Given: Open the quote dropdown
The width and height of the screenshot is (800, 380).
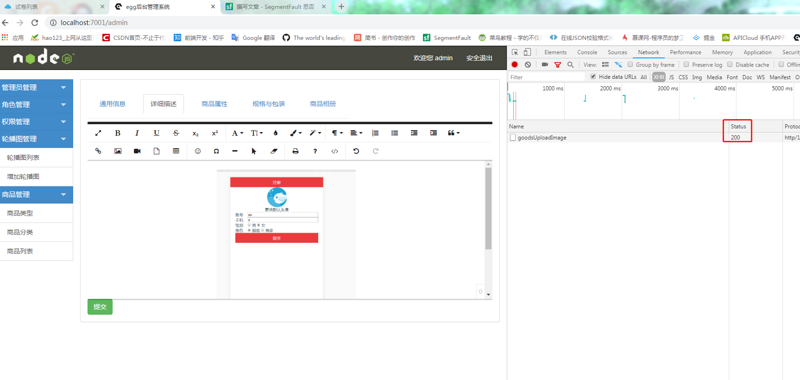Looking at the screenshot, I should coord(453,133).
